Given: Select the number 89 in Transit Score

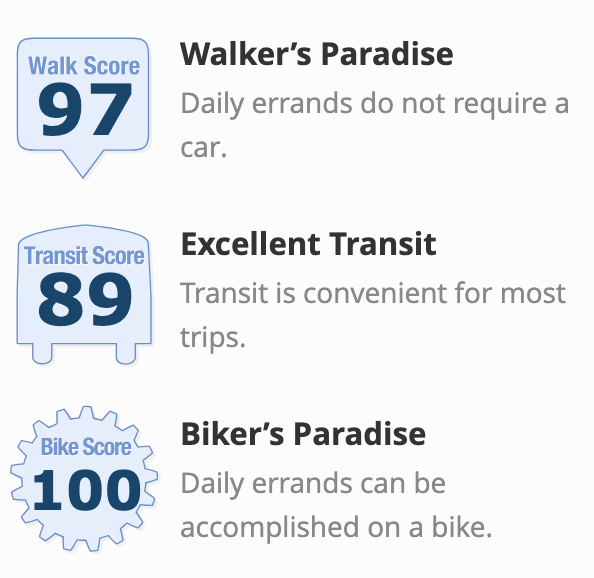Looking at the screenshot, I should pyautogui.click(x=85, y=299).
